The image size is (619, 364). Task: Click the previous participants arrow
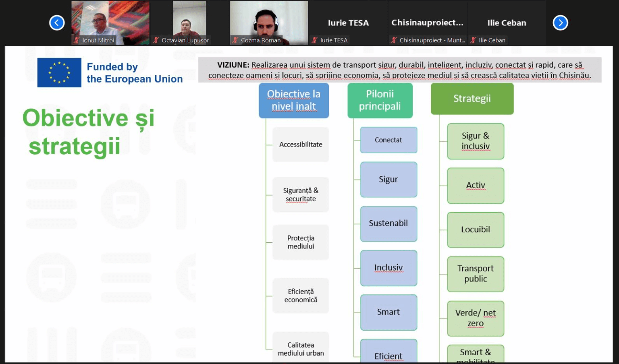point(57,23)
